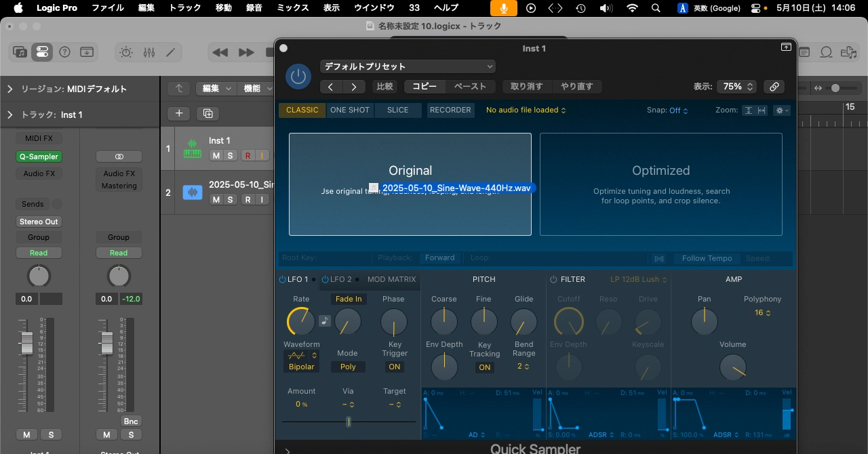Open the LFO Waveform selector dropdown
Image resolution: width=868 pixels, height=454 pixels.
302,355
